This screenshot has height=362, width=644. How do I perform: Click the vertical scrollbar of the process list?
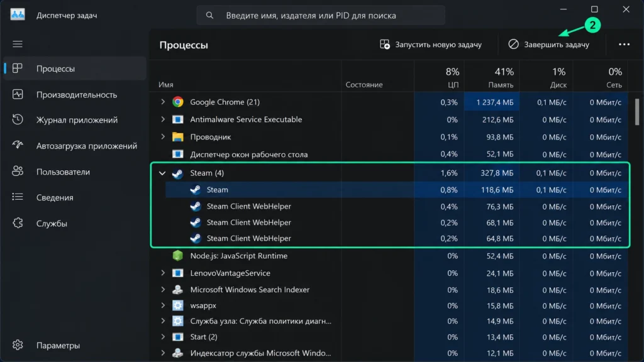point(637,112)
